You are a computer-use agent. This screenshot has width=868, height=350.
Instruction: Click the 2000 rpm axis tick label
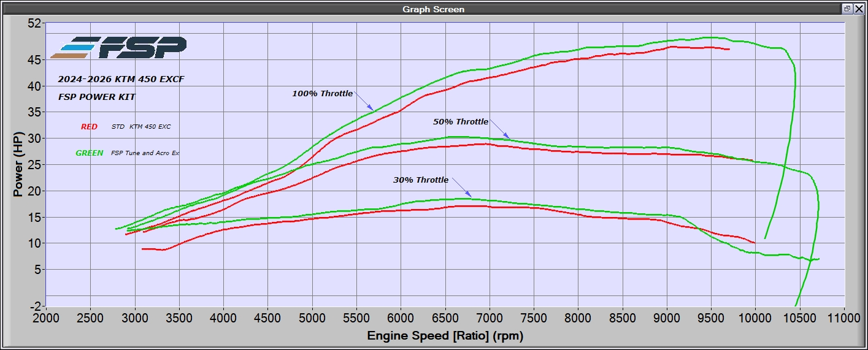click(46, 319)
